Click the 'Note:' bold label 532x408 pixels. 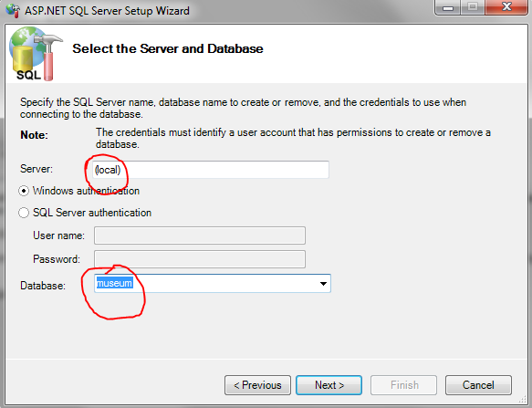tap(35, 135)
